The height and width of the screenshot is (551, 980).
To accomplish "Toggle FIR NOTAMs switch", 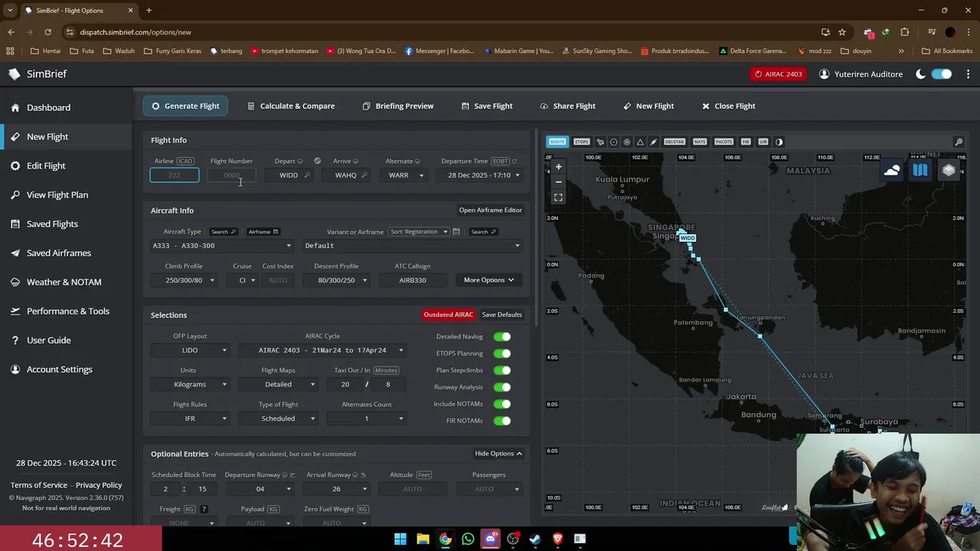I will pos(502,421).
